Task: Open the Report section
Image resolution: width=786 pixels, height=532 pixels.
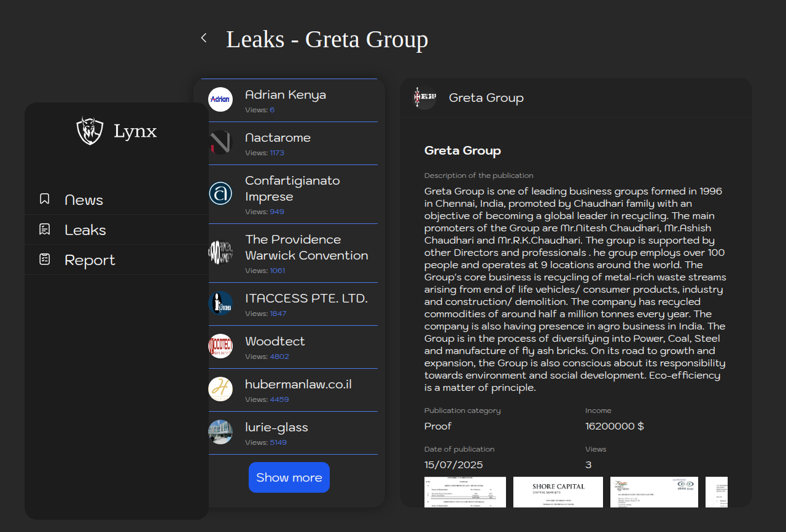Action: (117, 260)
